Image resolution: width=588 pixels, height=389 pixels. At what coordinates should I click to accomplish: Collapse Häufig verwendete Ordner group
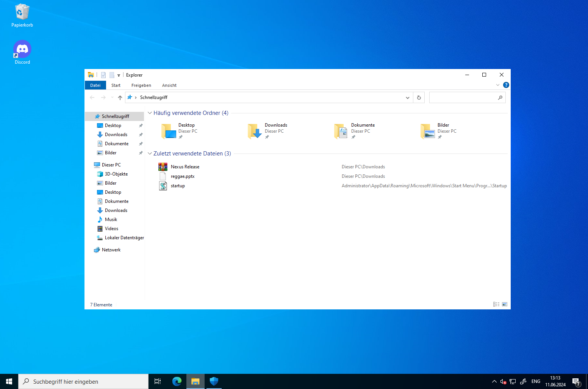(x=150, y=113)
